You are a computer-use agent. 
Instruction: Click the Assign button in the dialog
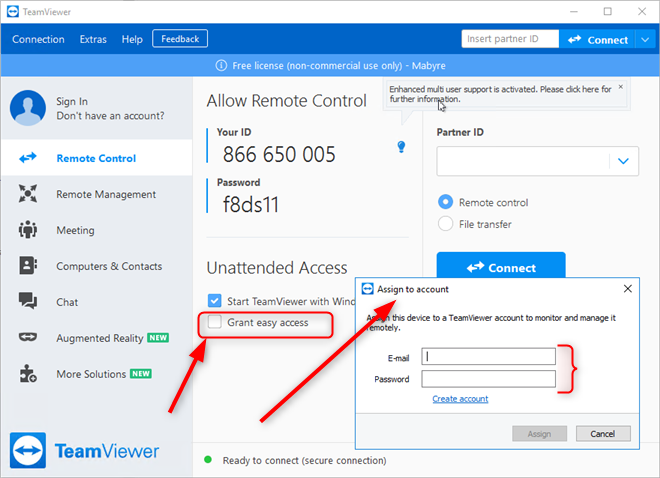(539, 433)
